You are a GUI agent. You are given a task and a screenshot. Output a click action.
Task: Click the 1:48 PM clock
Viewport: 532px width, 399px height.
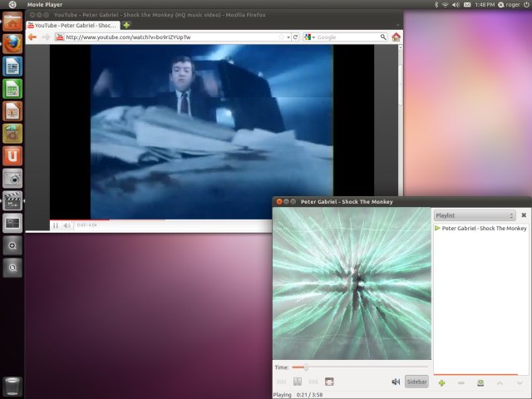(x=485, y=4)
